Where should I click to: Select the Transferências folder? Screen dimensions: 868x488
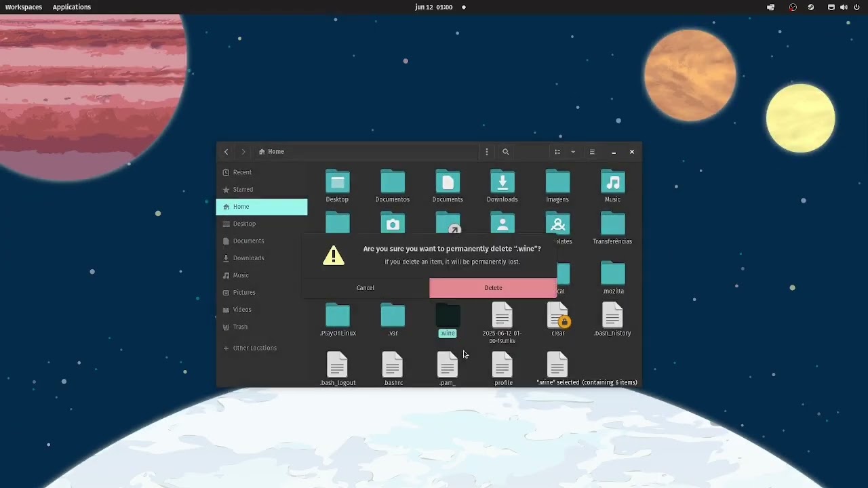[x=612, y=224]
